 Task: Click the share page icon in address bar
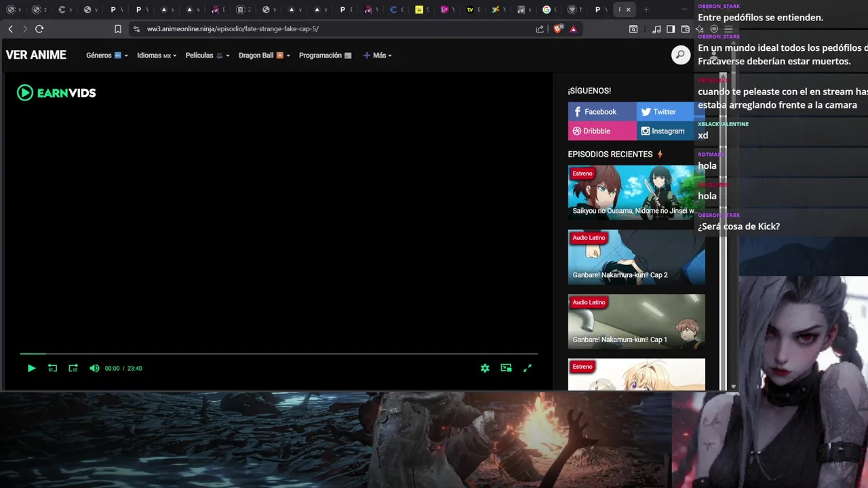point(540,29)
